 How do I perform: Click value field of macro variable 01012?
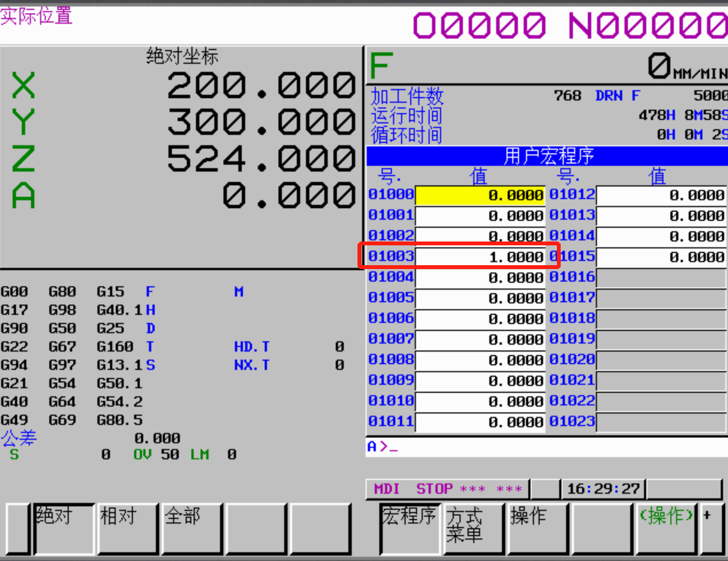click(x=661, y=195)
